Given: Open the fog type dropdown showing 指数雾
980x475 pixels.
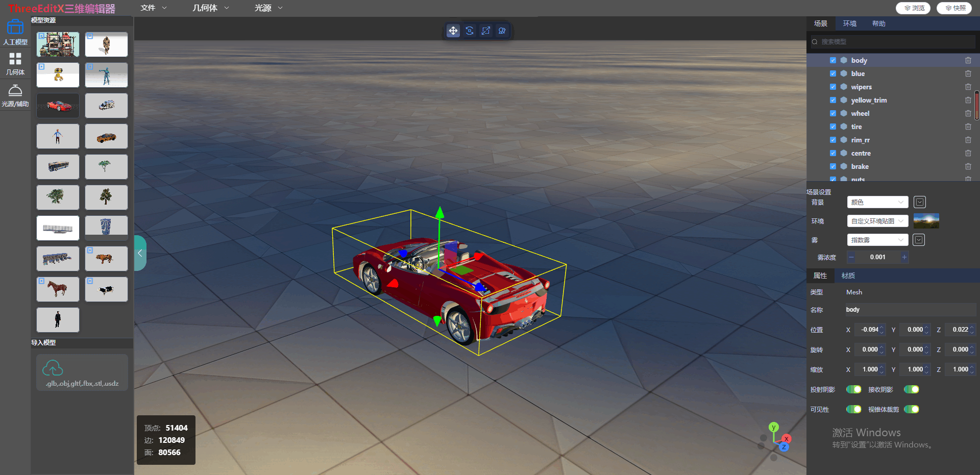Looking at the screenshot, I should click(877, 240).
